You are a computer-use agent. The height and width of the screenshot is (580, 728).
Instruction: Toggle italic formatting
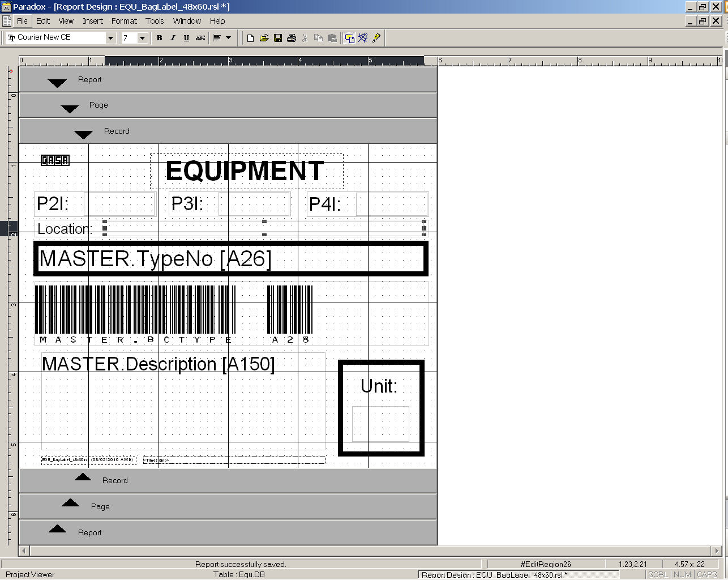pos(173,38)
